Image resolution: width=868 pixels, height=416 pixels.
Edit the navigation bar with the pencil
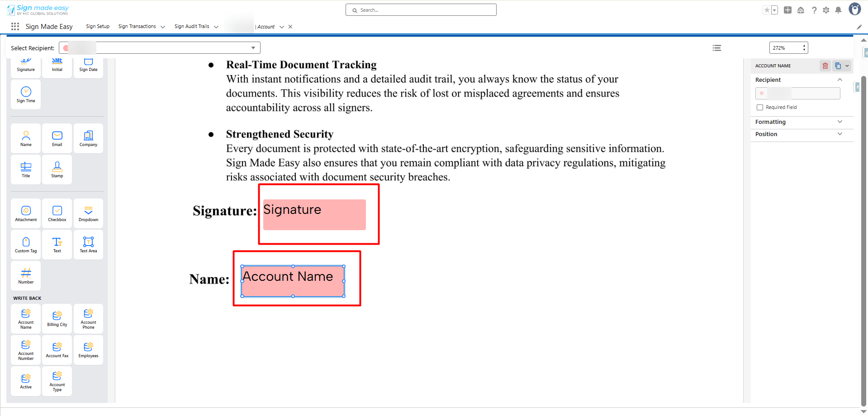[x=859, y=27]
